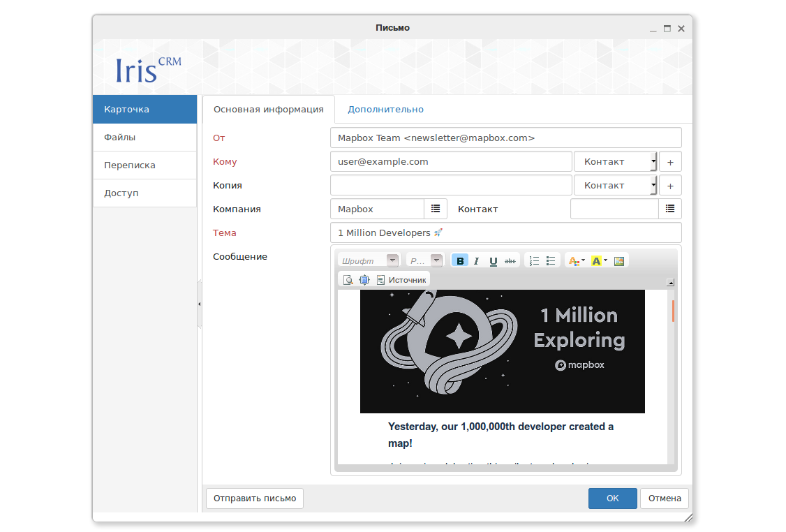
Task: Insert a bulleted list
Action: [x=551, y=260]
